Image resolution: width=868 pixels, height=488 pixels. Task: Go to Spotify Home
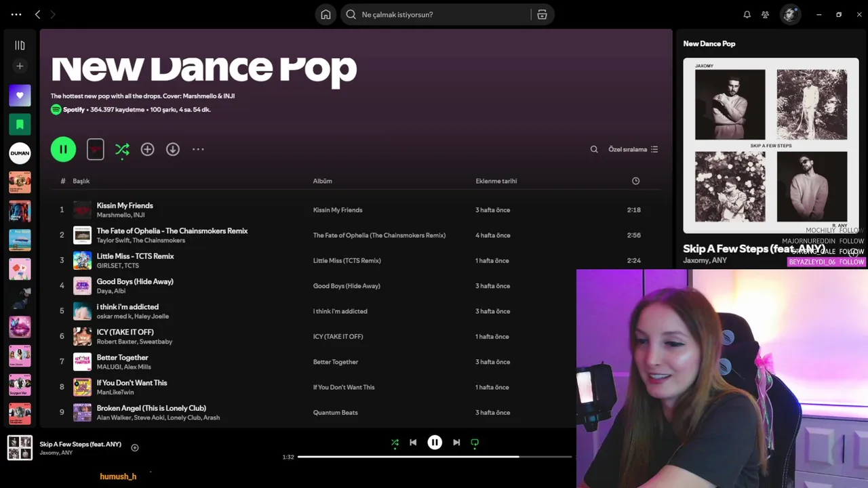click(x=325, y=14)
